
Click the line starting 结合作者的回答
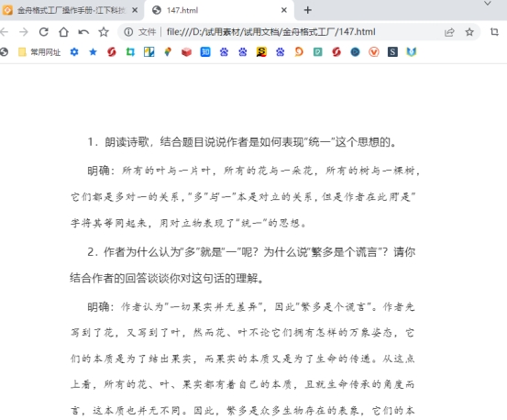(167, 278)
